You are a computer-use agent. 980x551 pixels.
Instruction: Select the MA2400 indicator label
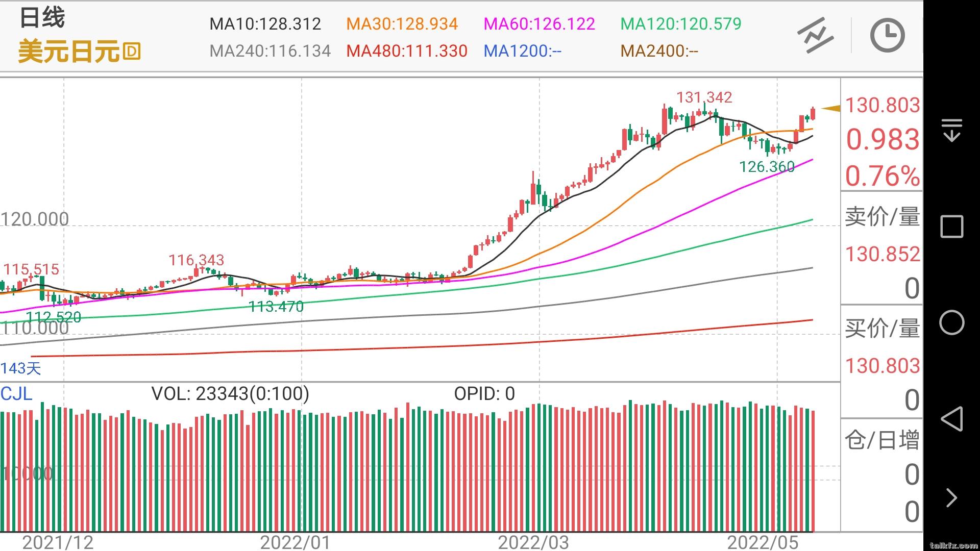659,51
